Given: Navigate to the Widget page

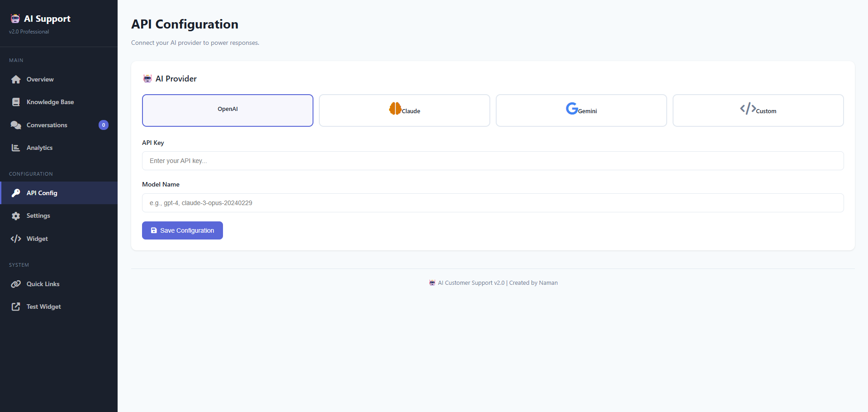Looking at the screenshot, I should [x=59, y=239].
